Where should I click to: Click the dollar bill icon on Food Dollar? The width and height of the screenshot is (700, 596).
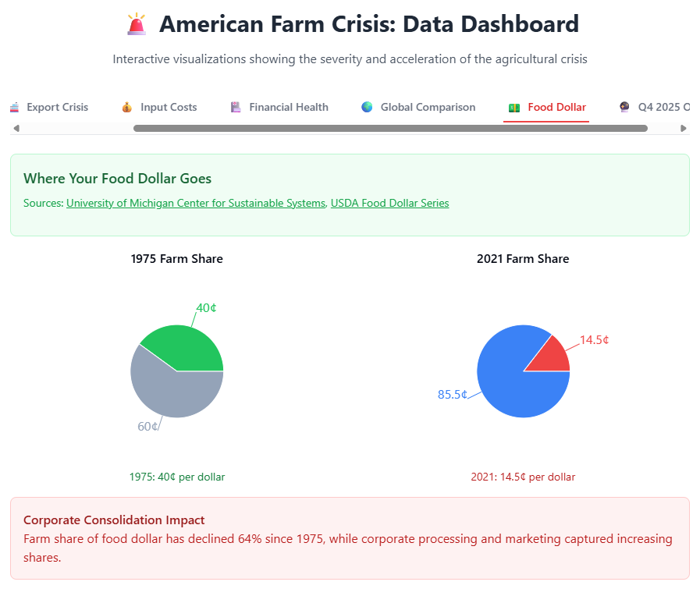[514, 108]
